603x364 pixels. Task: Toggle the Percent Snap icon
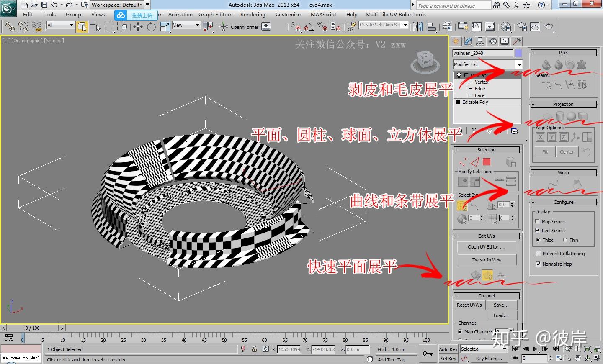point(322,27)
